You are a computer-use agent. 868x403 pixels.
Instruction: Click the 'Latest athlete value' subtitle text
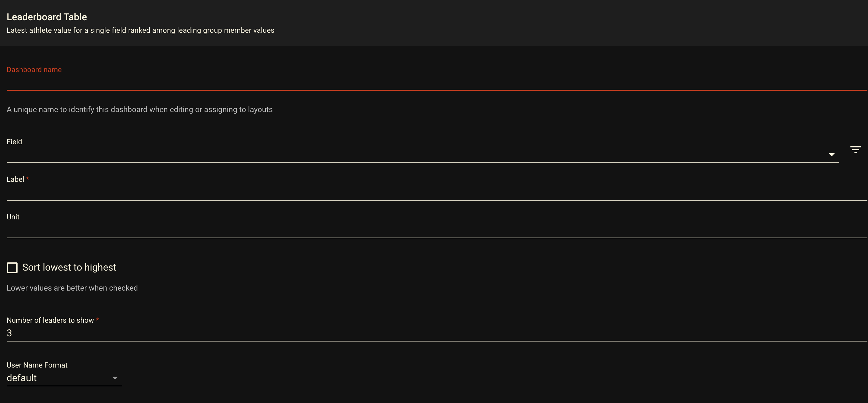point(140,30)
